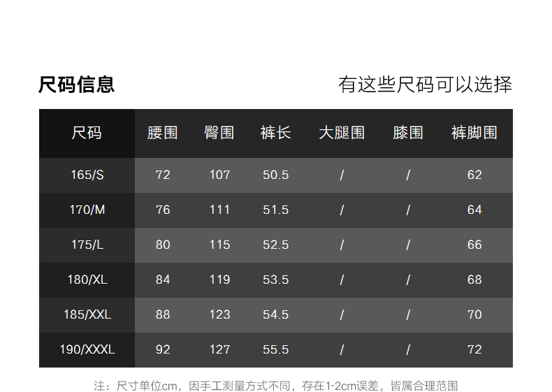Click the 68 hem value for XL
552x392 pixels.
[x=474, y=280]
